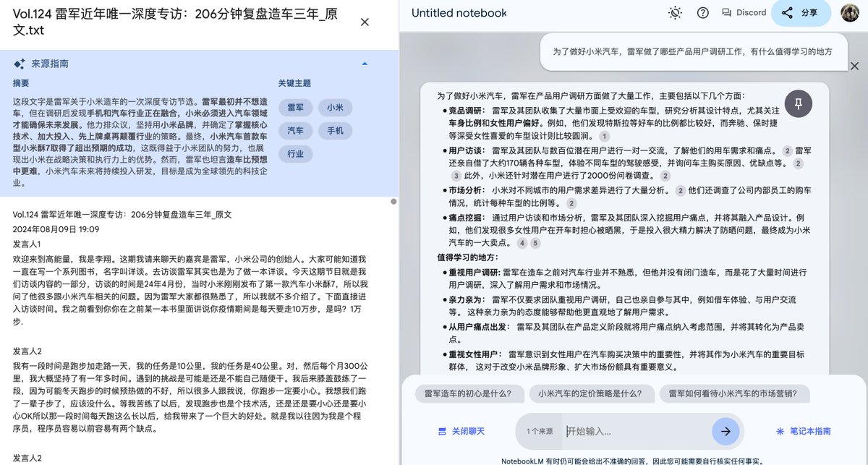Click the sparkle icon beside 来源指南
The width and height of the screenshot is (868, 465).
19,64
